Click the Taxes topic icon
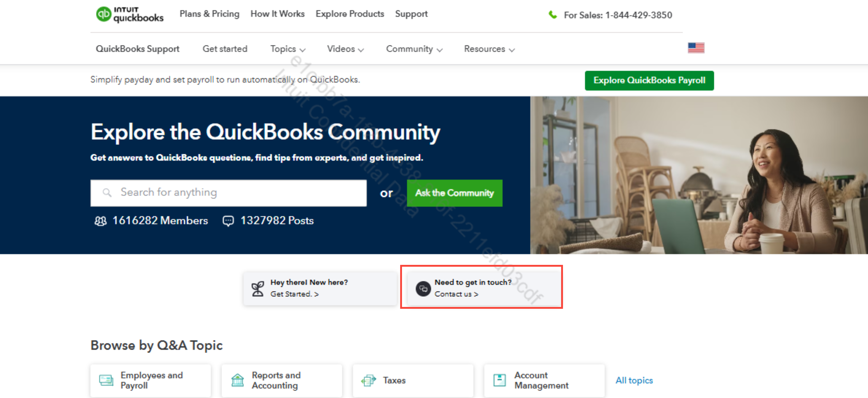Image resolution: width=868 pixels, height=398 pixels. (x=368, y=380)
